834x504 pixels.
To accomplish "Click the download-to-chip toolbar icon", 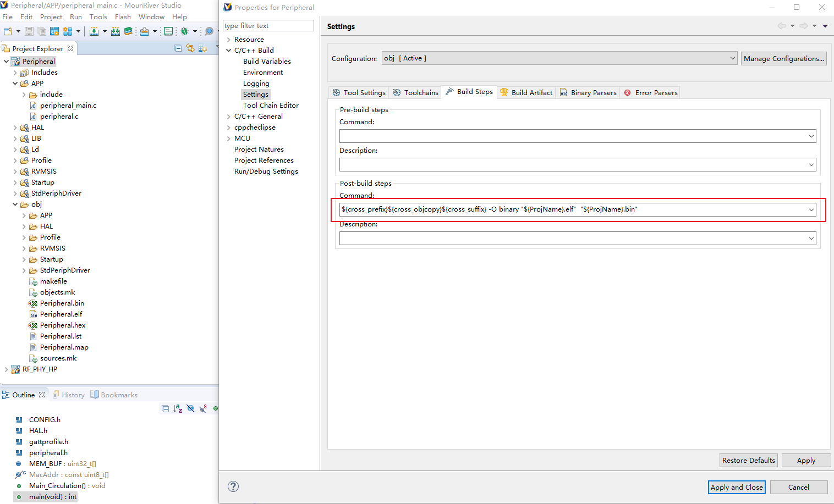I will point(94,31).
